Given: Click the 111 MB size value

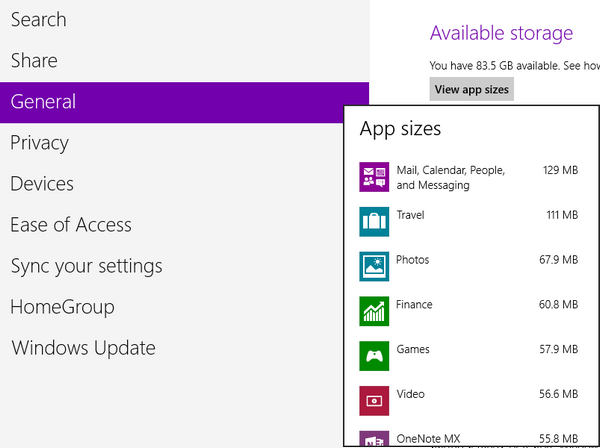Looking at the screenshot, I should pos(562,215).
